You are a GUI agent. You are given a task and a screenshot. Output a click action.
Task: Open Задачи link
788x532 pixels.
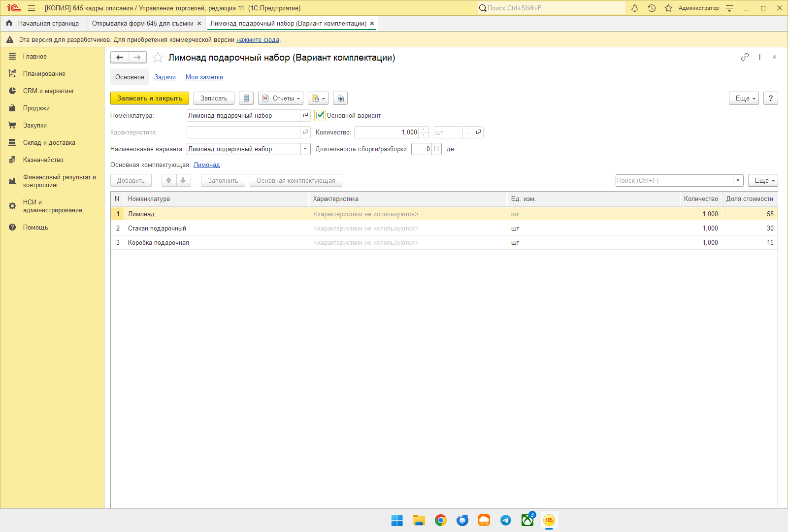[165, 77]
